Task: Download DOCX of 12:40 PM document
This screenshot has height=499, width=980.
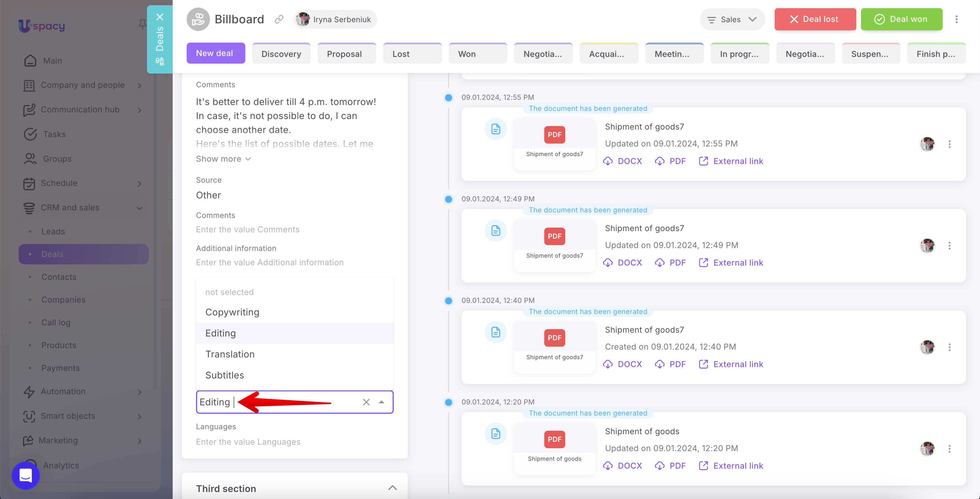Action: pos(623,364)
